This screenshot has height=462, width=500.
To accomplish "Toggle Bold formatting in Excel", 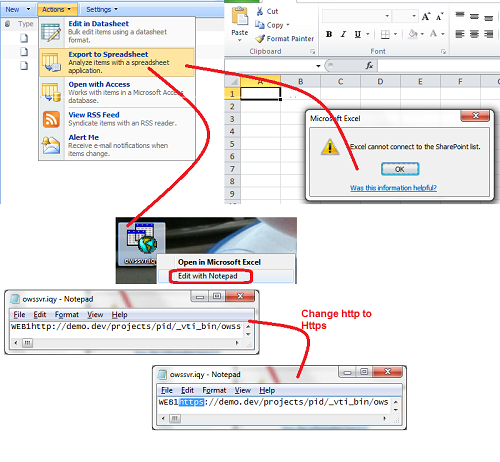I will 329,34.
